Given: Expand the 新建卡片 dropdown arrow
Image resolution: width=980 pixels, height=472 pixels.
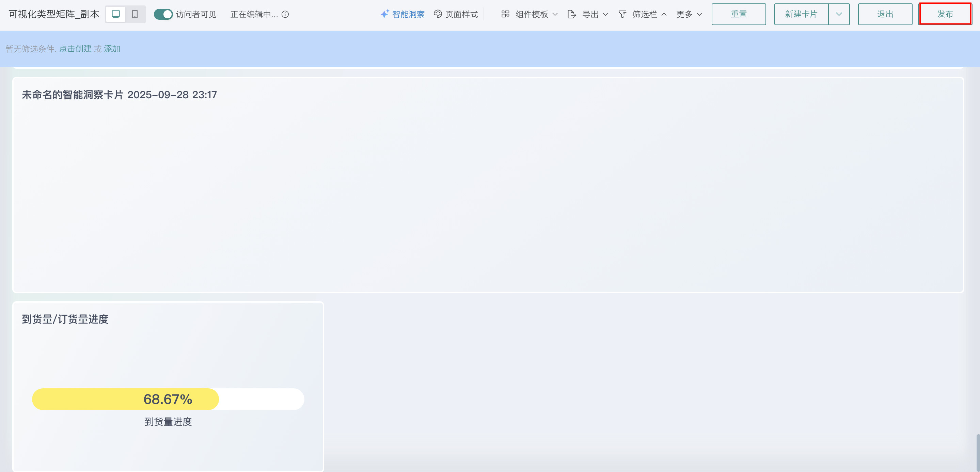Looking at the screenshot, I should coord(839,14).
